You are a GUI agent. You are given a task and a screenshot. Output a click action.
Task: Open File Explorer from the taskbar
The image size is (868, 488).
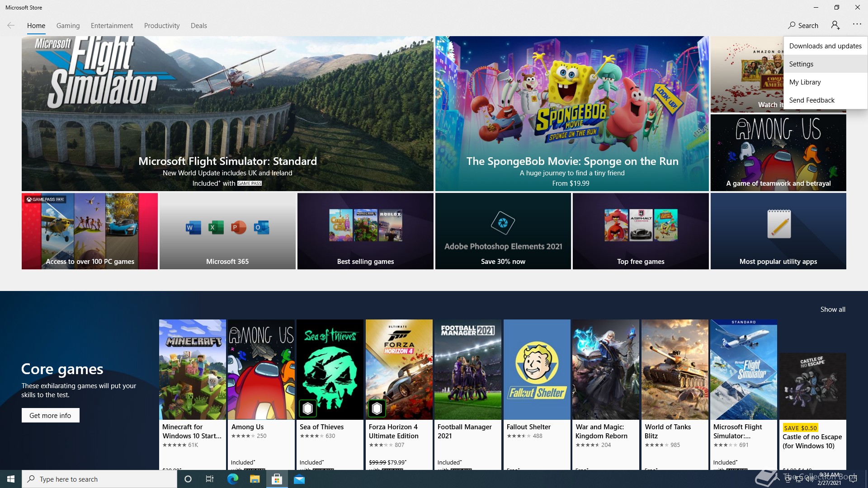(255, 479)
